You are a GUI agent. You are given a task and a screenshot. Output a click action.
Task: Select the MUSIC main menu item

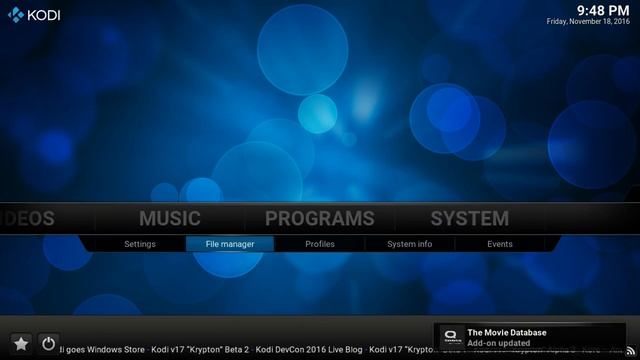(x=170, y=218)
